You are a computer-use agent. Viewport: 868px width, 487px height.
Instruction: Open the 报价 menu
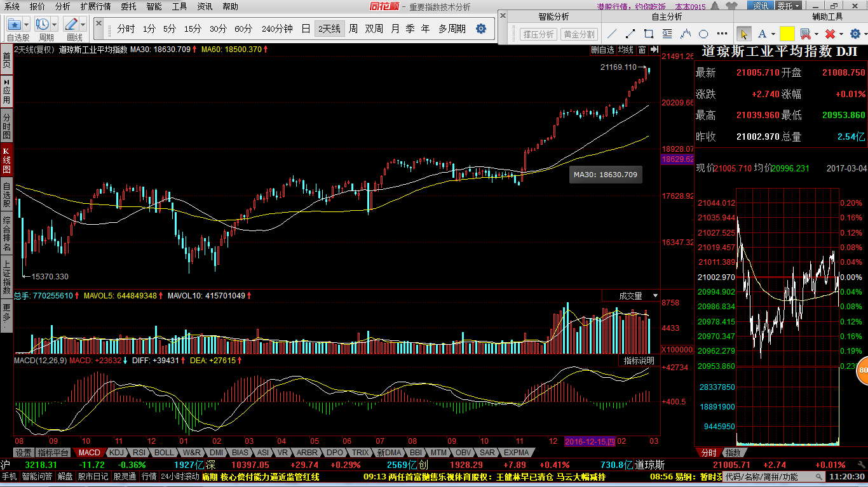click(37, 6)
